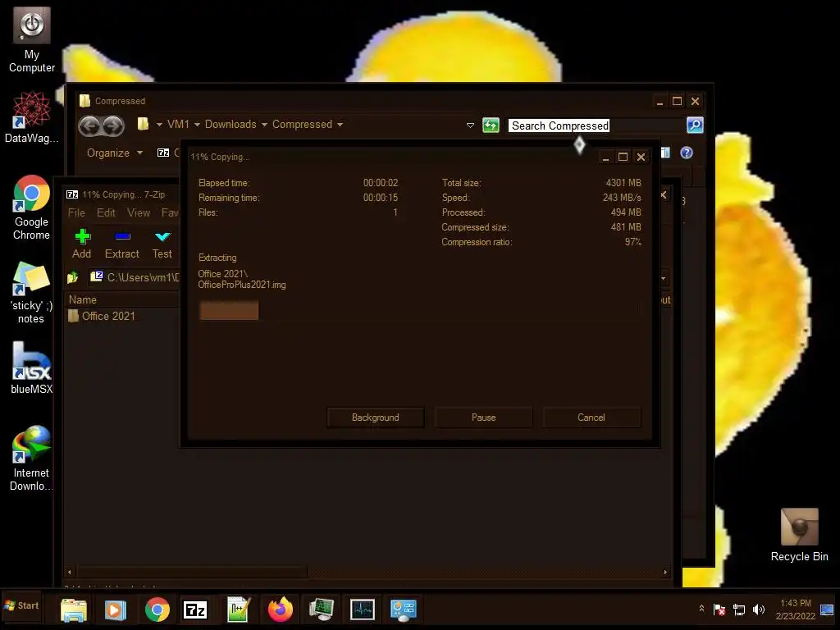Click the root breadcrumb arrow before VM1

tap(159, 125)
